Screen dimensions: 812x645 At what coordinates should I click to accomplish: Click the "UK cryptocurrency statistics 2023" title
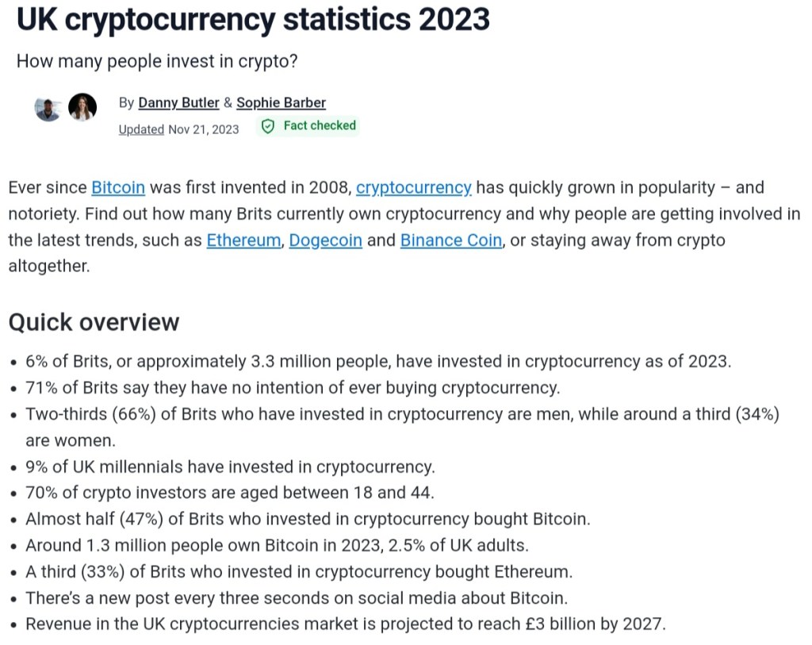(253, 20)
